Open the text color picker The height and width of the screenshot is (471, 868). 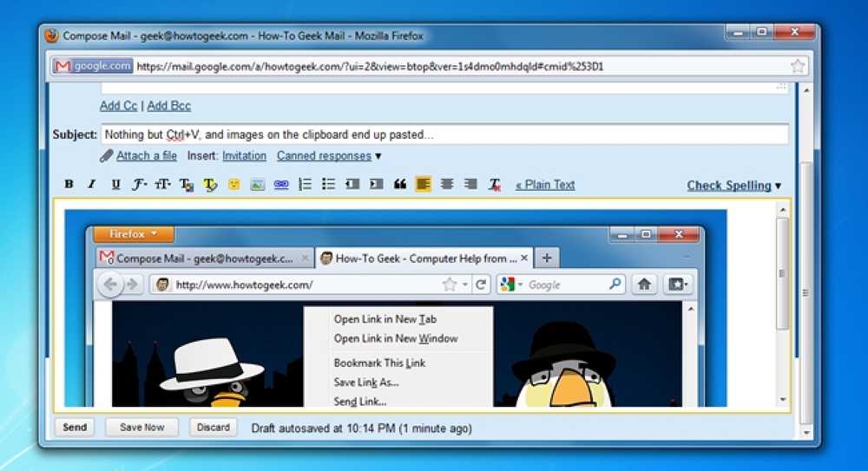187,185
